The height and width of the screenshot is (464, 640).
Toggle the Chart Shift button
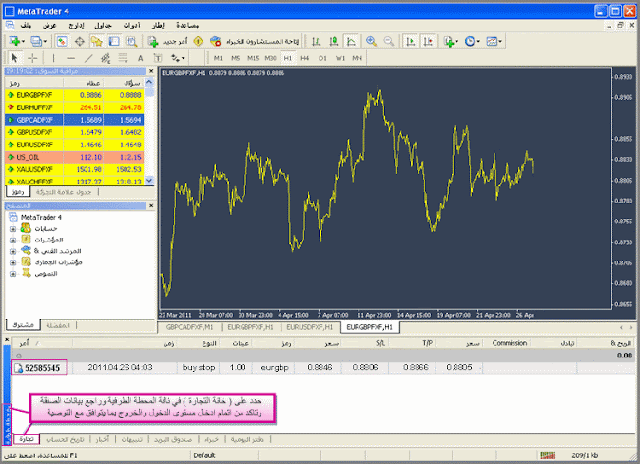coord(428,41)
